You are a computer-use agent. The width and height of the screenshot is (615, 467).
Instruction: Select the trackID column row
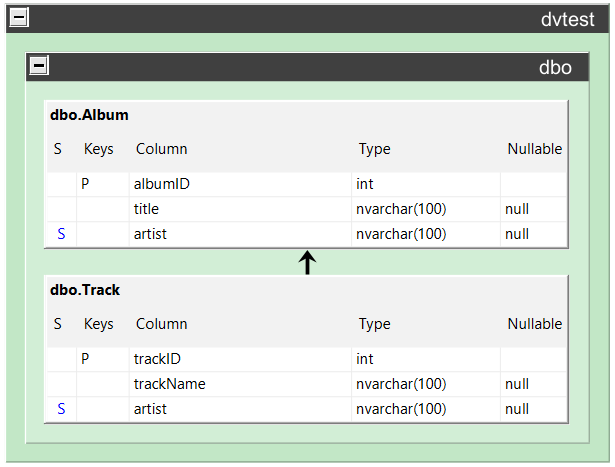click(x=307, y=359)
